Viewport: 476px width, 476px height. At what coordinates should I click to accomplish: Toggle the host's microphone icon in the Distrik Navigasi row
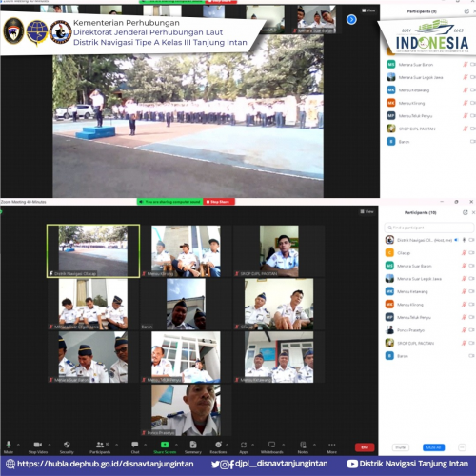coord(464,240)
